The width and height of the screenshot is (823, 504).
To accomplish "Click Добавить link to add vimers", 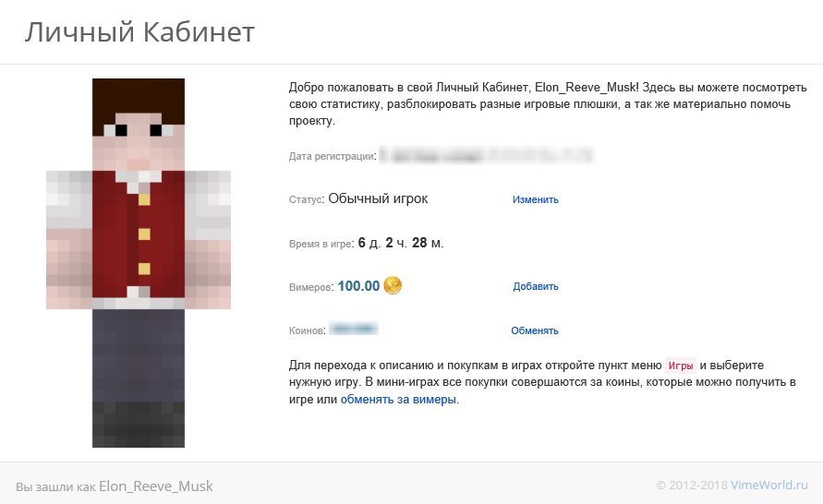I will 536,286.
